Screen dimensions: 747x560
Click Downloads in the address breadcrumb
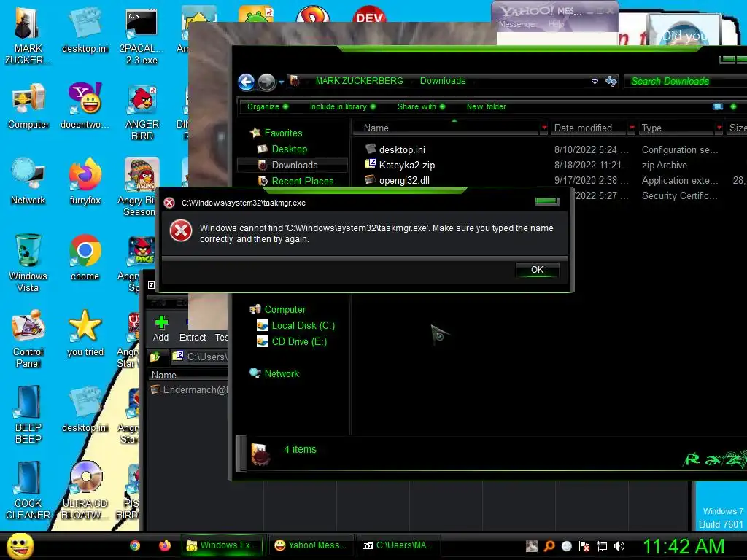tap(443, 81)
